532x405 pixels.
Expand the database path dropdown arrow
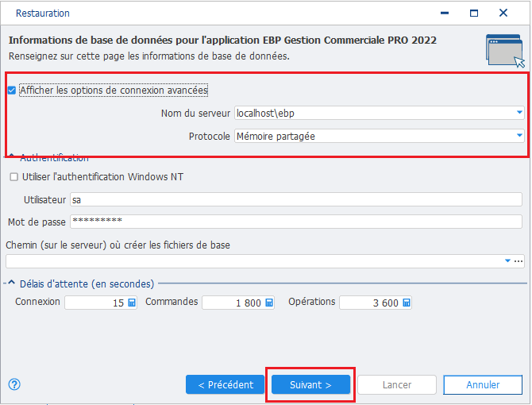pos(507,260)
